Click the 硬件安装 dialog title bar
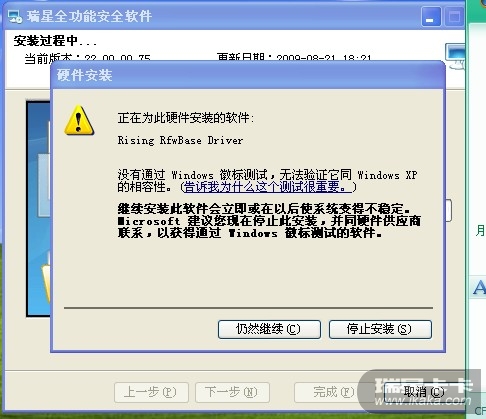This screenshot has height=419, width=486. 248,75
